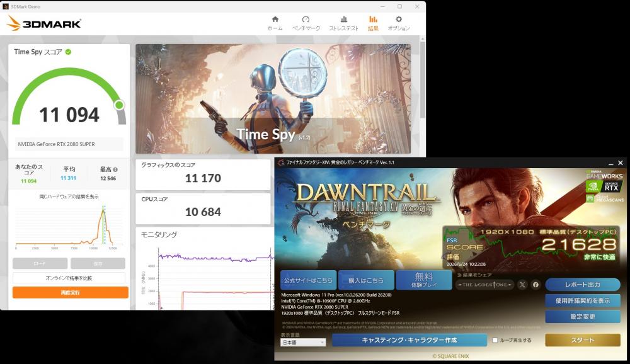Click THE LODESTONE share button
Image resolution: width=630 pixels, height=364 pixels.
485,285
